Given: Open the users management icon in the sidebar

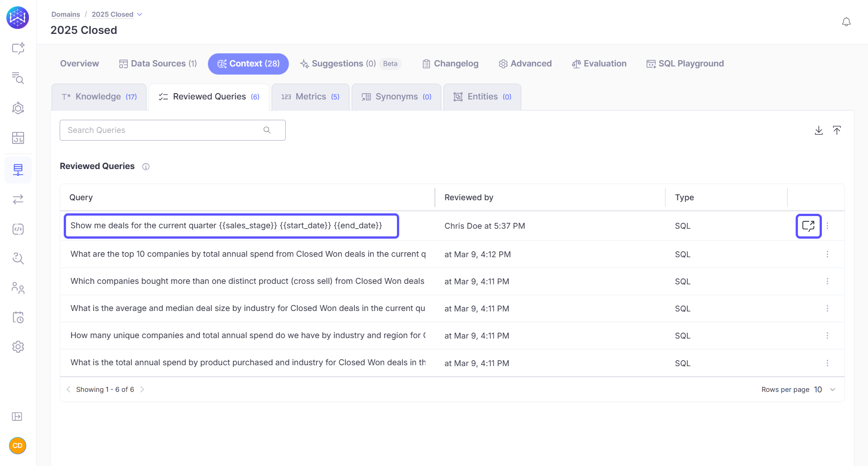Looking at the screenshot, I should pos(18,288).
